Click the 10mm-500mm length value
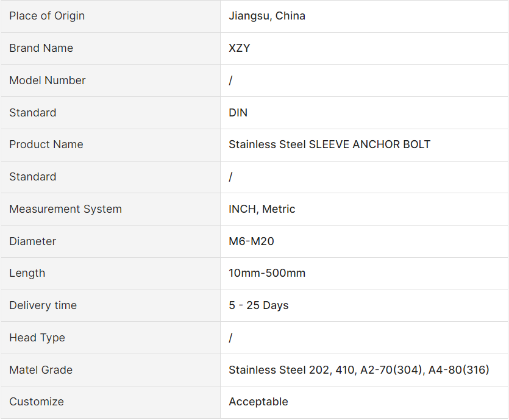Screen dimensions: 509x420 click(x=267, y=273)
